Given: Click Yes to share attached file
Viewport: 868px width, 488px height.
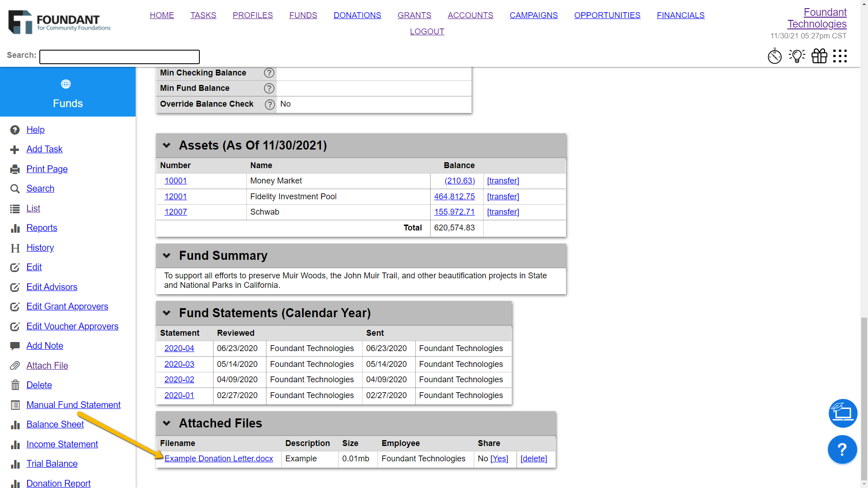Looking at the screenshot, I should [x=499, y=459].
